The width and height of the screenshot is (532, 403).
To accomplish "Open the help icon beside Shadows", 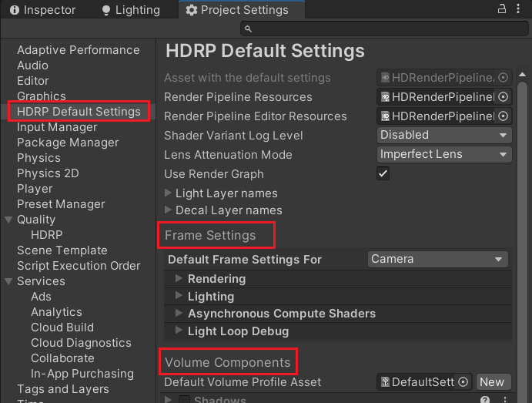I will pos(485,400).
